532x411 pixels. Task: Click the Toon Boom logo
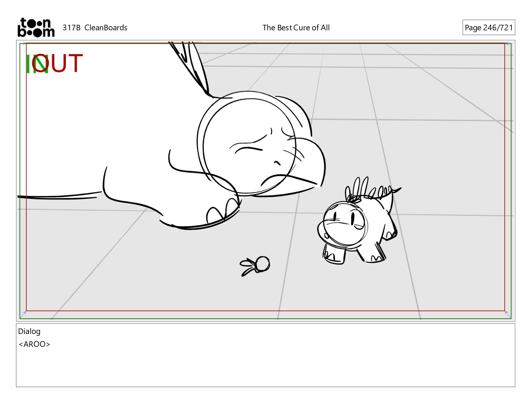(x=36, y=27)
